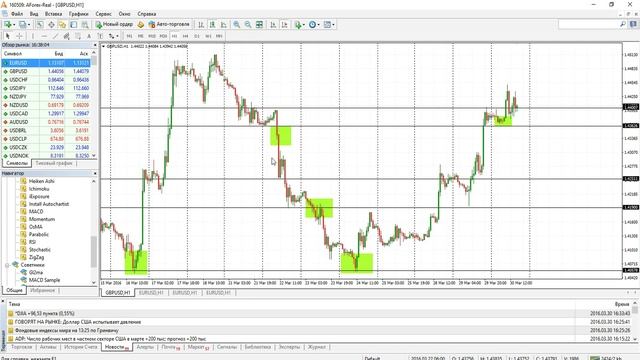
Task: Switch timeframe to M1
Action: coord(129,36)
